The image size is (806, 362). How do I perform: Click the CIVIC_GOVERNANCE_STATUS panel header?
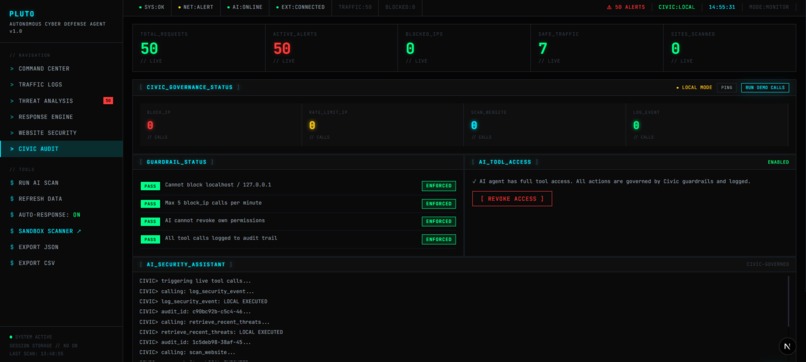189,87
